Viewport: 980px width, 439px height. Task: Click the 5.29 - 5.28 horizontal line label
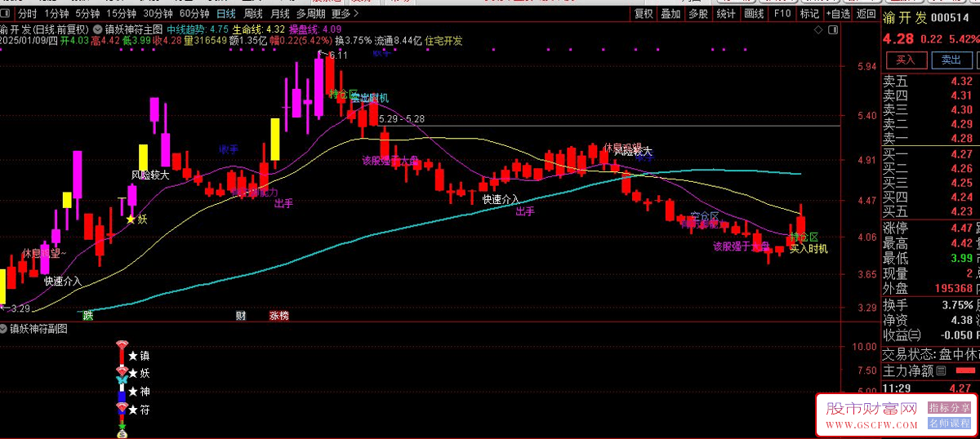tap(402, 119)
